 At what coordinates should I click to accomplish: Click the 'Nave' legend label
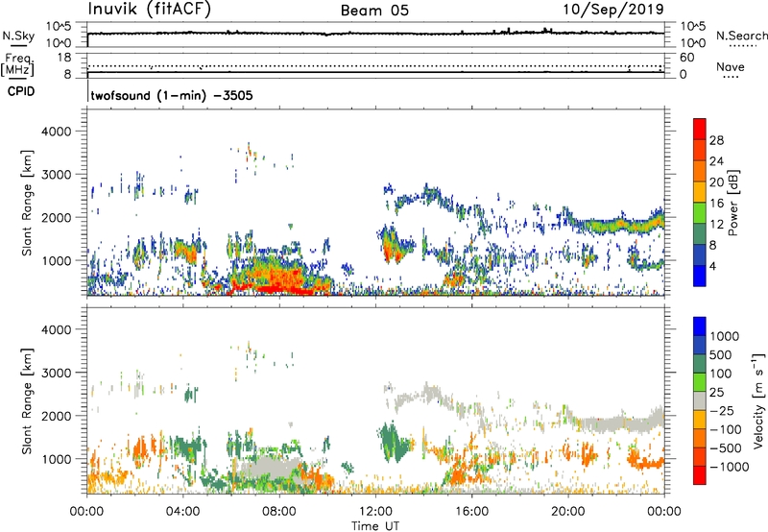tap(731, 67)
